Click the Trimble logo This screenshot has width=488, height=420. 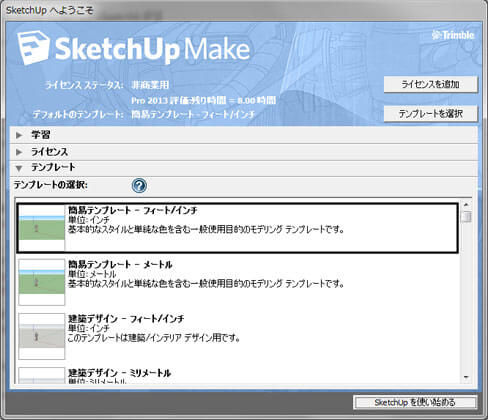[453, 35]
